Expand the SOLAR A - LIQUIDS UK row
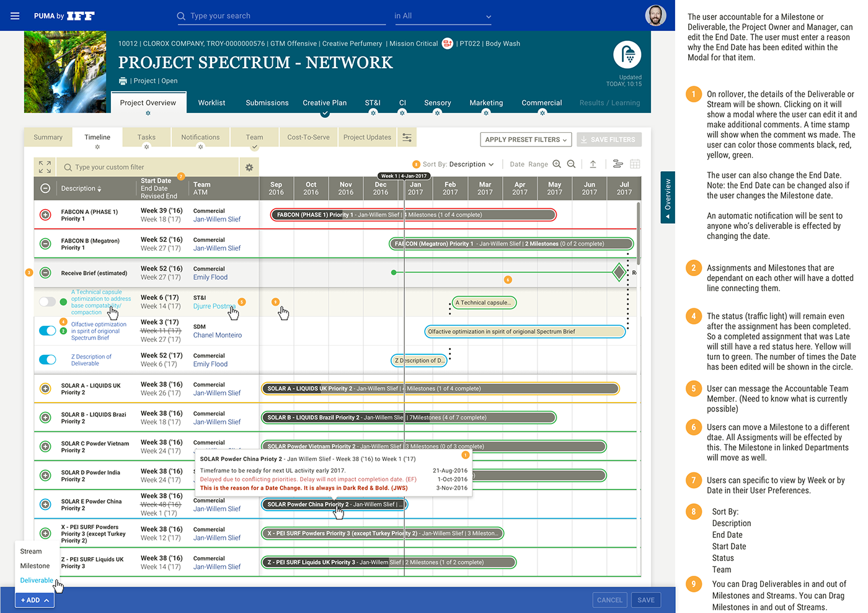This screenshot has height=613, width=868. pyautogui.click(x=45, y=388)
